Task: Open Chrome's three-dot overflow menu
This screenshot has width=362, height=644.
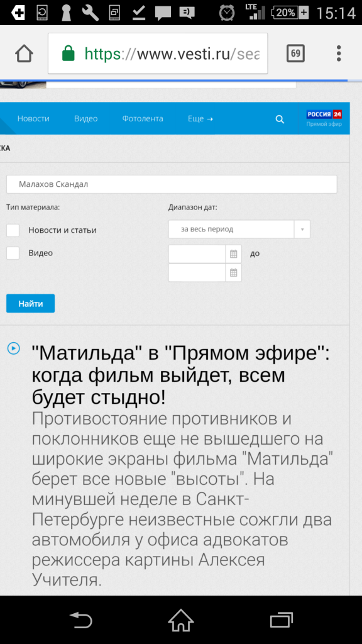Action: [339, 53]
